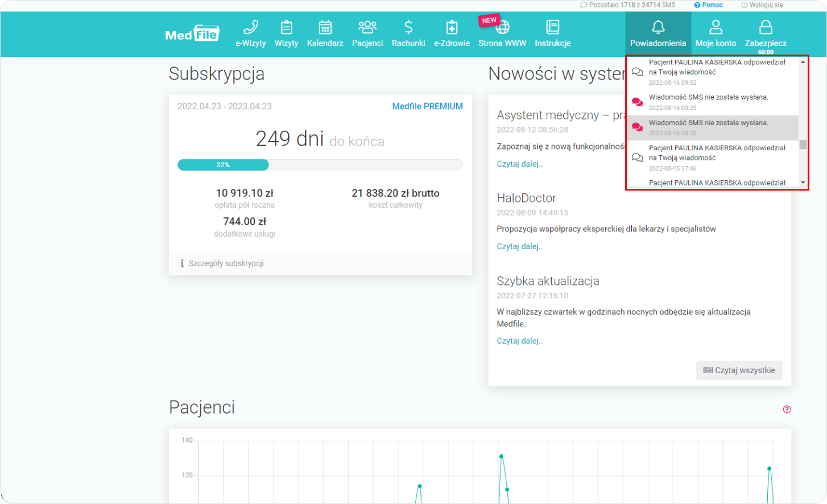Click chart data point near value 130
This screenshot has height=504, width=827.
point(501,456)
